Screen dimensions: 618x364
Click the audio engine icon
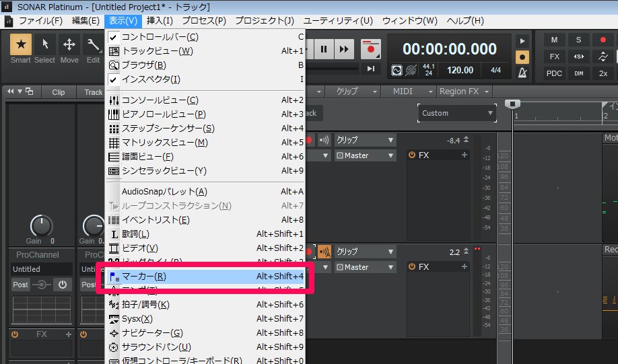[397, 71]
